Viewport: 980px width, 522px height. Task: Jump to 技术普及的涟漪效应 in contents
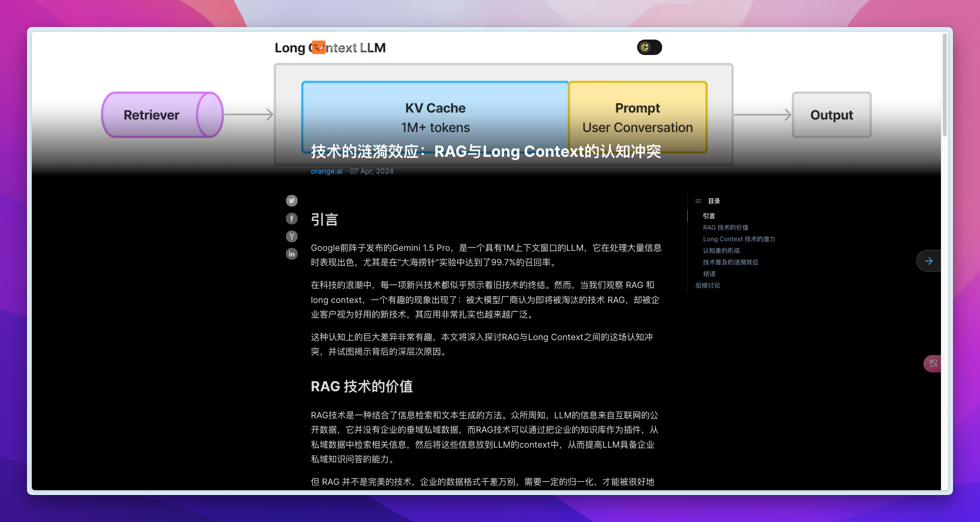[730, 262]
